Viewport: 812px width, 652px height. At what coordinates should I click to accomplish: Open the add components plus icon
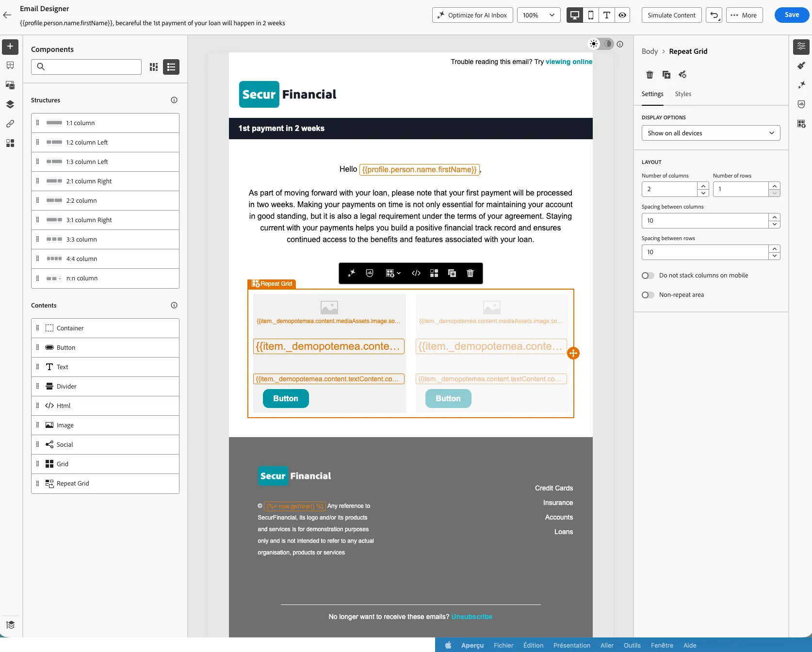coord(10,47)
